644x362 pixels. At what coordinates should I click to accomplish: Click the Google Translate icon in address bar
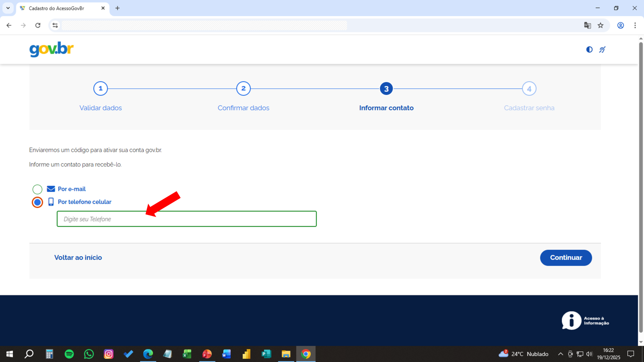(x=587, y=25)
